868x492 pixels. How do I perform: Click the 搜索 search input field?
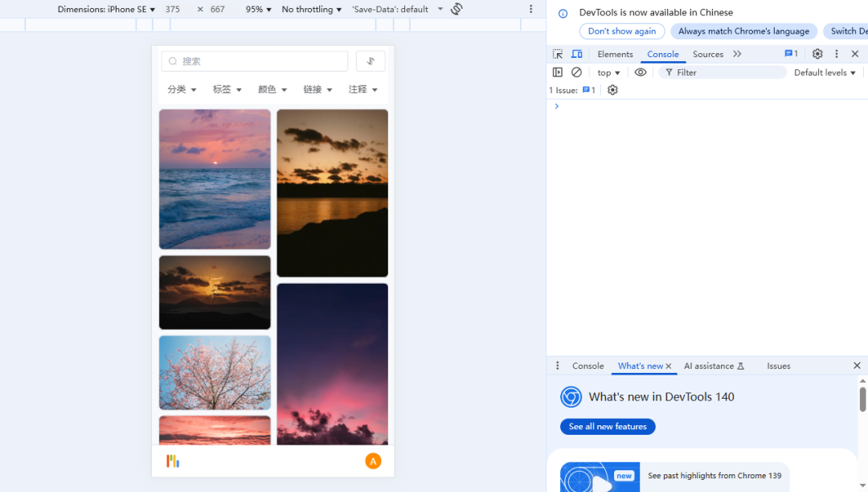click(255, 61)
